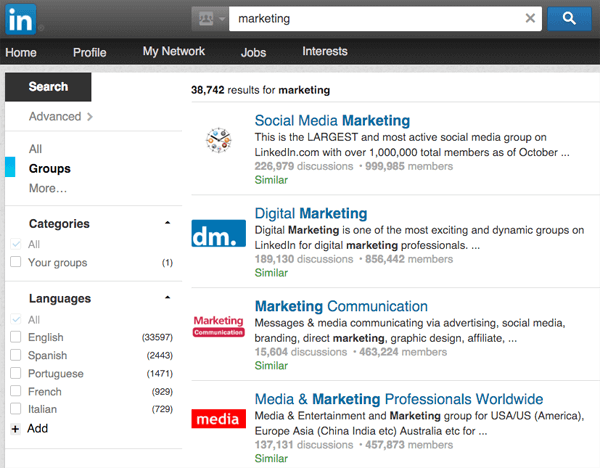The image size is (600, 468).
Task: Click the Advanced chevron arrow
Action: [90, 117]
